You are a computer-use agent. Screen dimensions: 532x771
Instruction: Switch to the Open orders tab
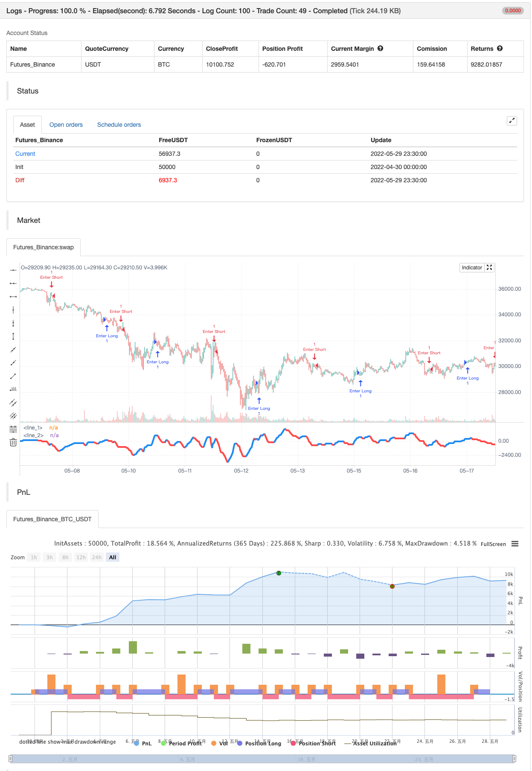66,125
